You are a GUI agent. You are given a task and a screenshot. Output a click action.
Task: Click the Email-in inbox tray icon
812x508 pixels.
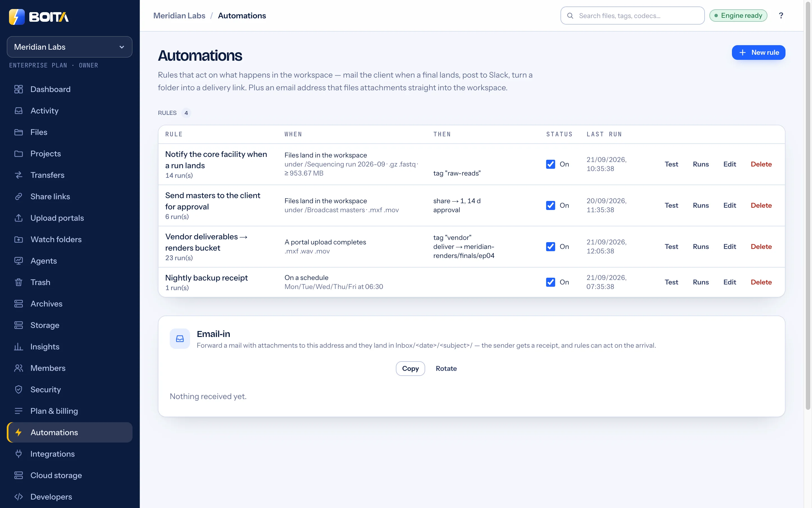pos(180,339)
